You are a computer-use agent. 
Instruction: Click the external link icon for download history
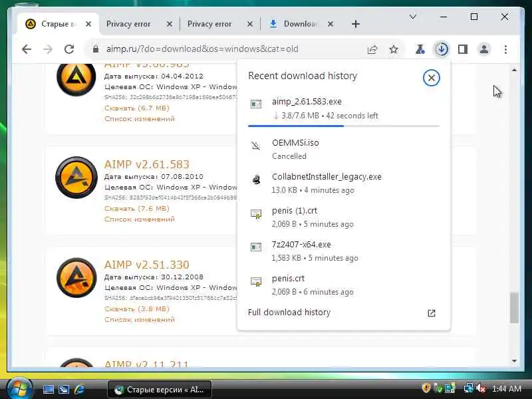pyautogui.click(x=431, y=313)
